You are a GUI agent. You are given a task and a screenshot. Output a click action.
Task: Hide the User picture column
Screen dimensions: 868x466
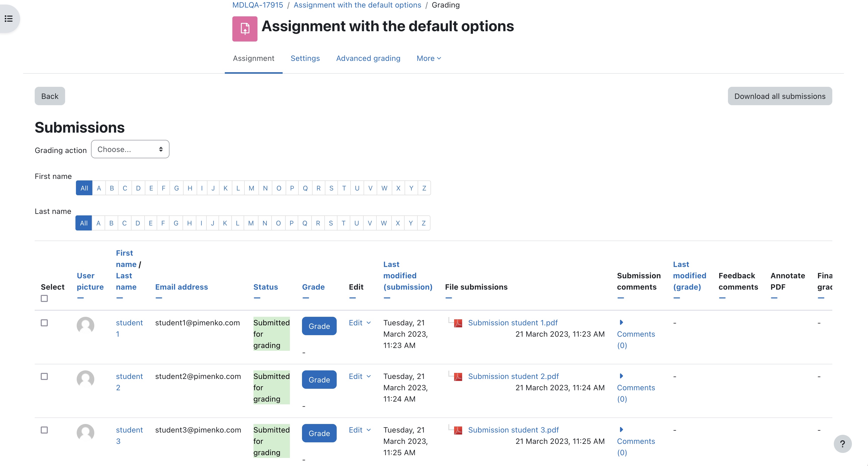point(80,298)
